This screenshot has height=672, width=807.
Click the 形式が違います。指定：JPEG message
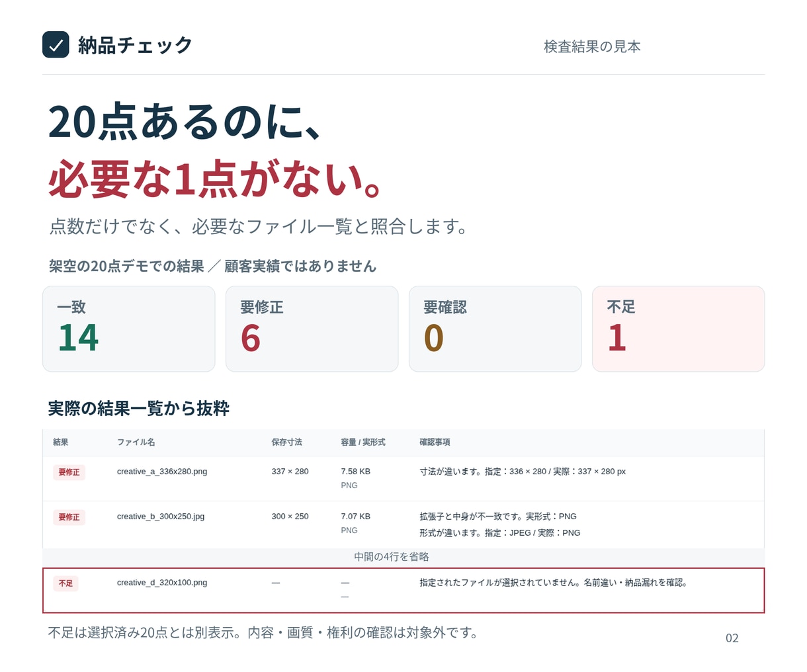tap(500, 533)
